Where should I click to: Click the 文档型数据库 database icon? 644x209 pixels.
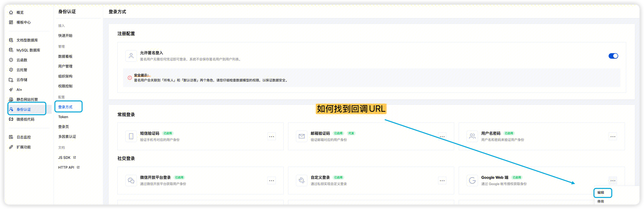click(11, 40)
